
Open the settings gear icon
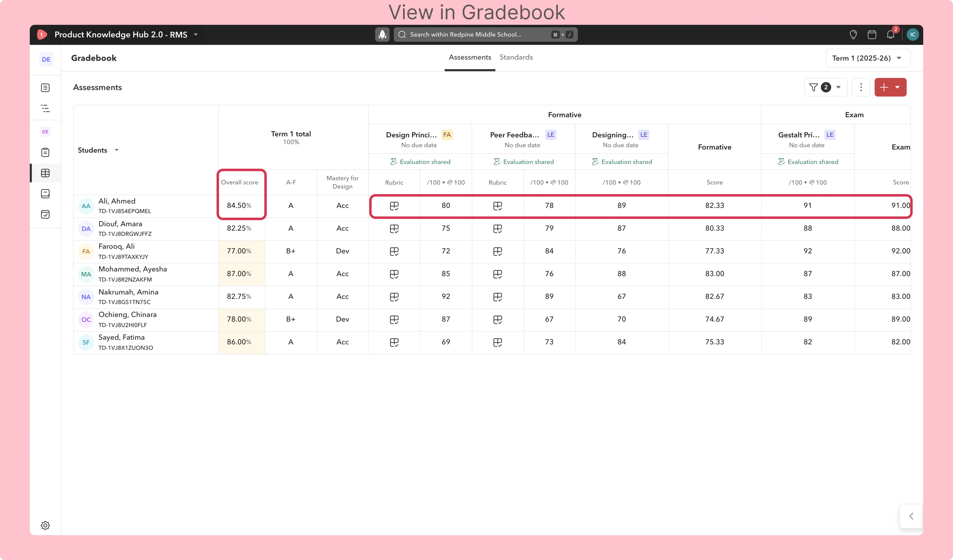(x=45, y=525)
